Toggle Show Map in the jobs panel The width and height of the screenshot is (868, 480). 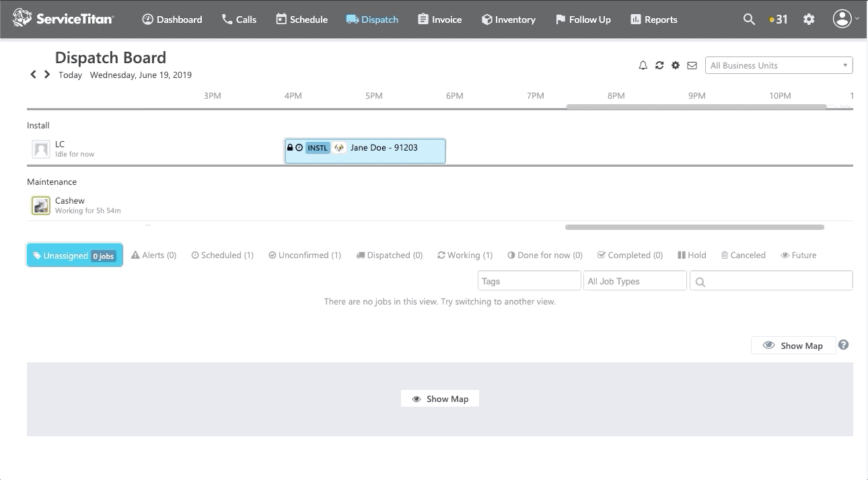pyautogui.click(x=793, y=345)
